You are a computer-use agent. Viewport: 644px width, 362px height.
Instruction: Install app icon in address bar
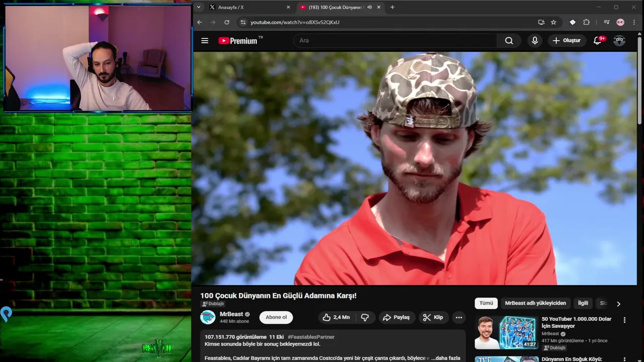point(541,22)
